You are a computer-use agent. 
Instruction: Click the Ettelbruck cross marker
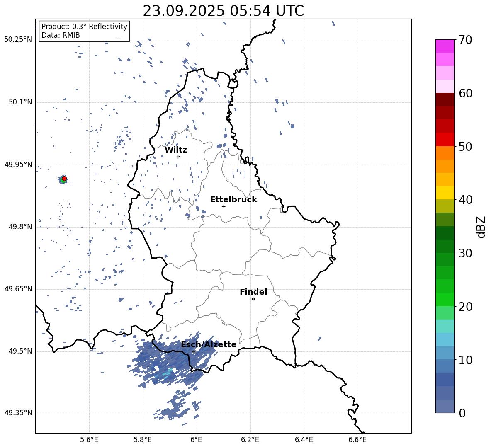(224, 206)
